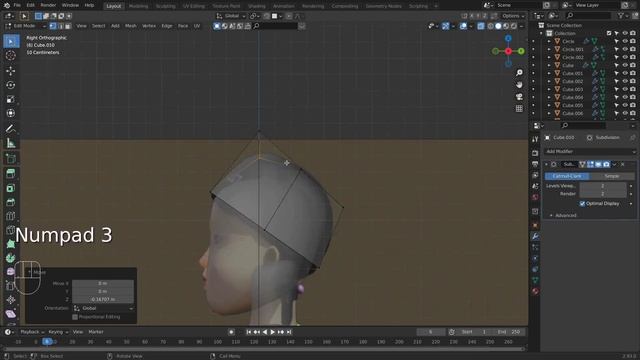The image size is (640, 360).
Task: Click the timeline Play button
Action: (273, 332)
